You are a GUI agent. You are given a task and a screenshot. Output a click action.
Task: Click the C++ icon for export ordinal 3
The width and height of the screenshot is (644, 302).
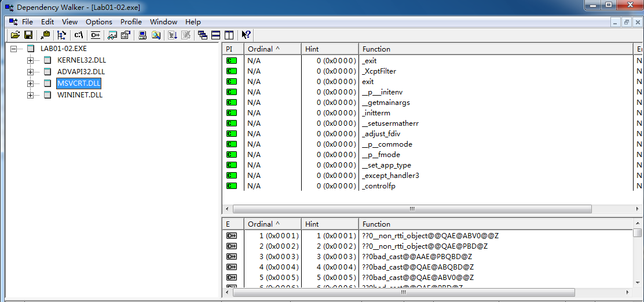(x=232, y=256)
